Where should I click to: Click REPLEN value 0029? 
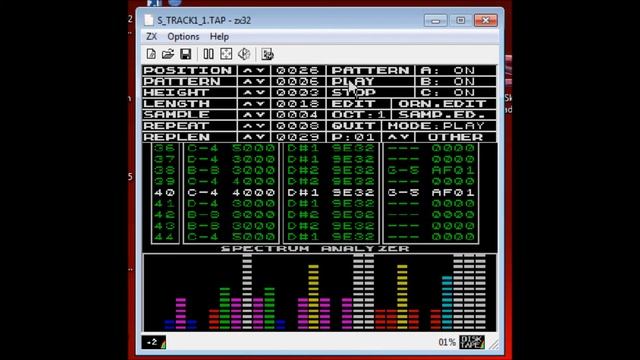pyautogui.click(x=298, y=137)
